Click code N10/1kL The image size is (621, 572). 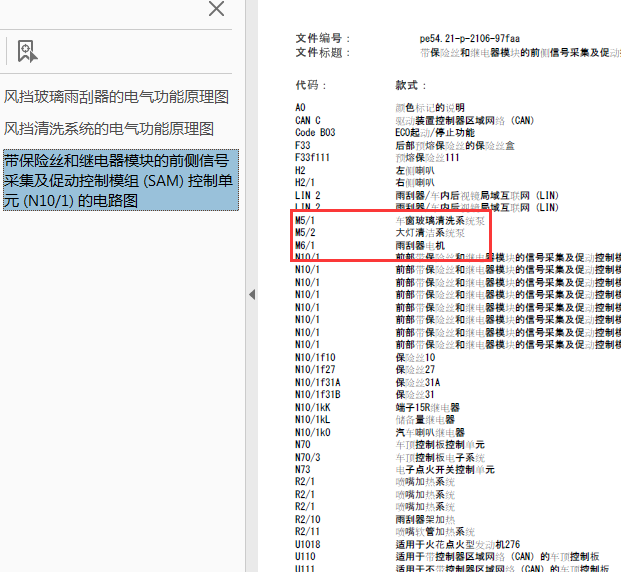click(313, 419)
